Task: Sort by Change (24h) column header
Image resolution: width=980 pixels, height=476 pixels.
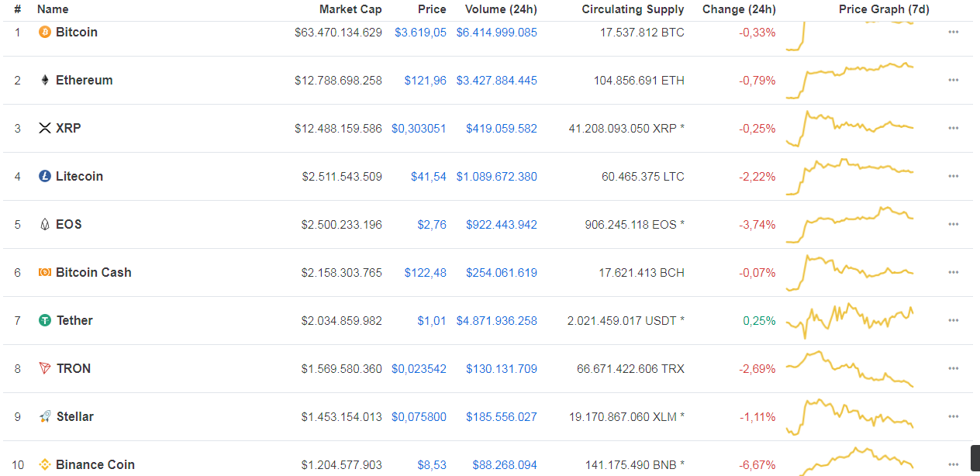Action: pyautogui.click(x=738, y=9)
